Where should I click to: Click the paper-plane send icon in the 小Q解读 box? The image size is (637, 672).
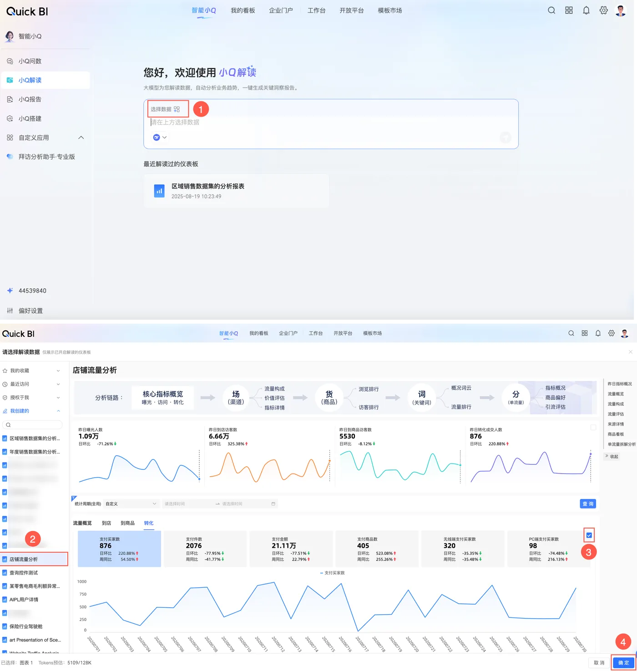pyautogui.click(x=506, y=137)
